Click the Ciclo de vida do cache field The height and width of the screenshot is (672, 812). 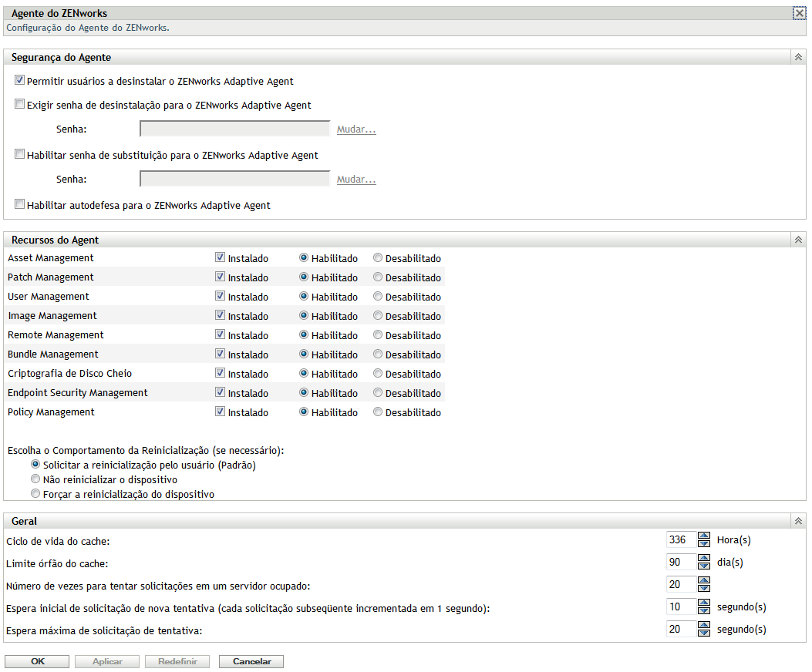point(682,539)
